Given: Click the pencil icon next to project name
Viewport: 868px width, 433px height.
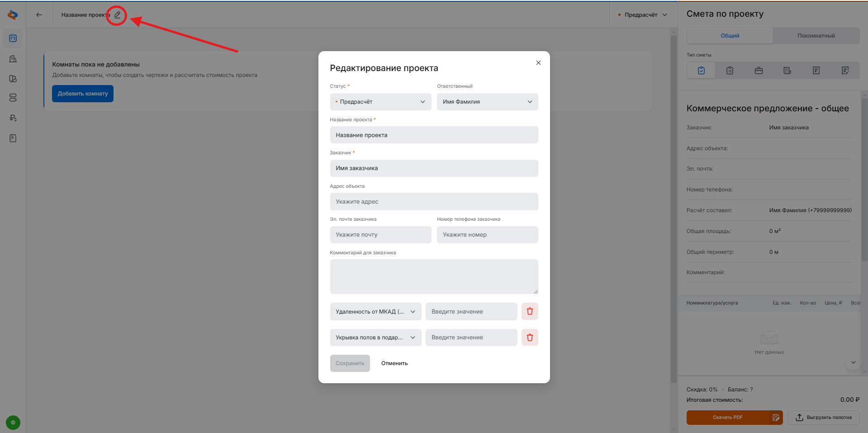Looking at the screenshot, I should [117, 15].
